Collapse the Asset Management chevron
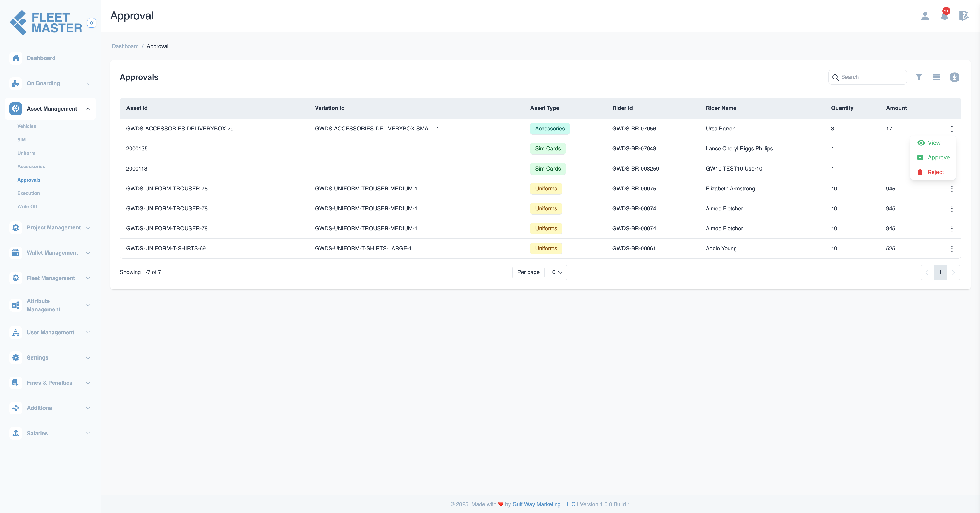Screen dimensions: 980x513 88,108
